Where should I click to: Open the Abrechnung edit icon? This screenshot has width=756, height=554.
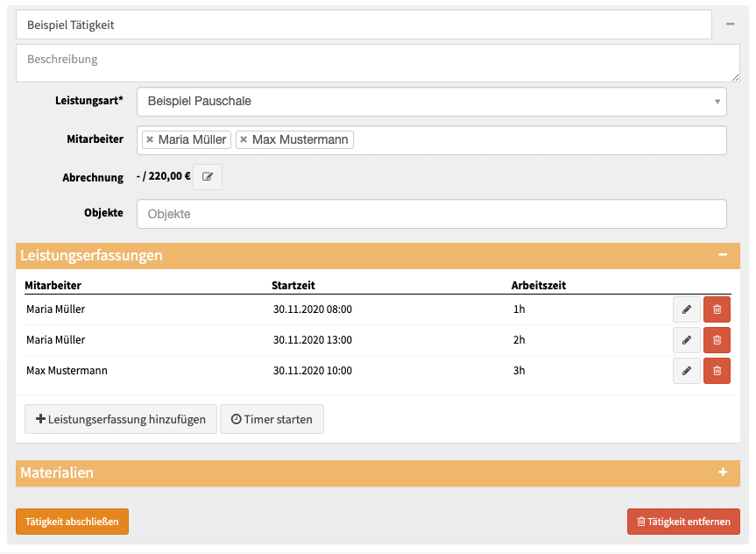point(208,176)
